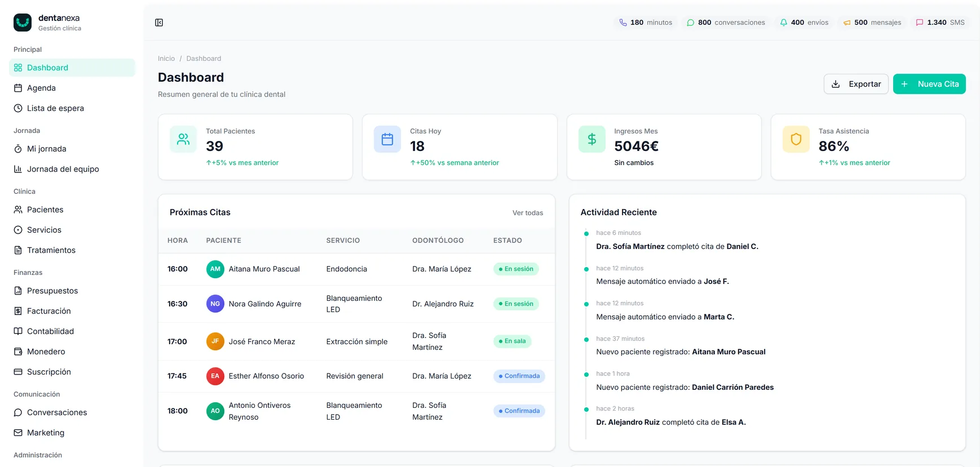The width and height of the screenshot is (980, 467).
Task: Click the bell icon next to 400 envíos
Action: coord(784,23)
